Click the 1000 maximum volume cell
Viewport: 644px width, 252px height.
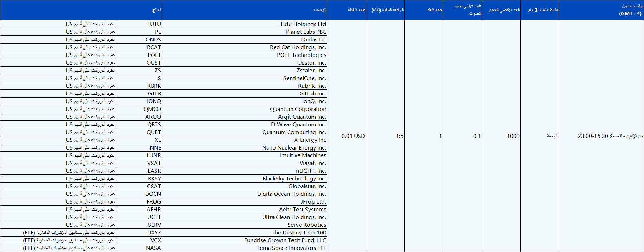tap(501, 136)
